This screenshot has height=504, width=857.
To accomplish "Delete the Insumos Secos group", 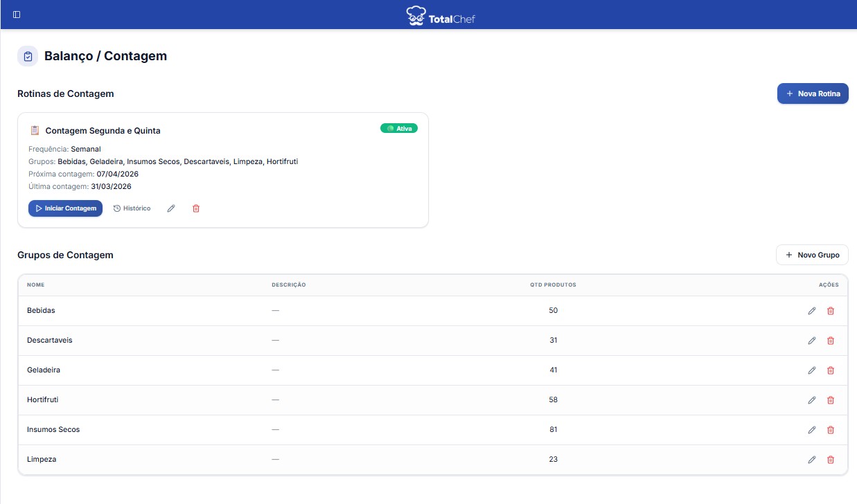I will pyautogui.click(x=831, y=430).
